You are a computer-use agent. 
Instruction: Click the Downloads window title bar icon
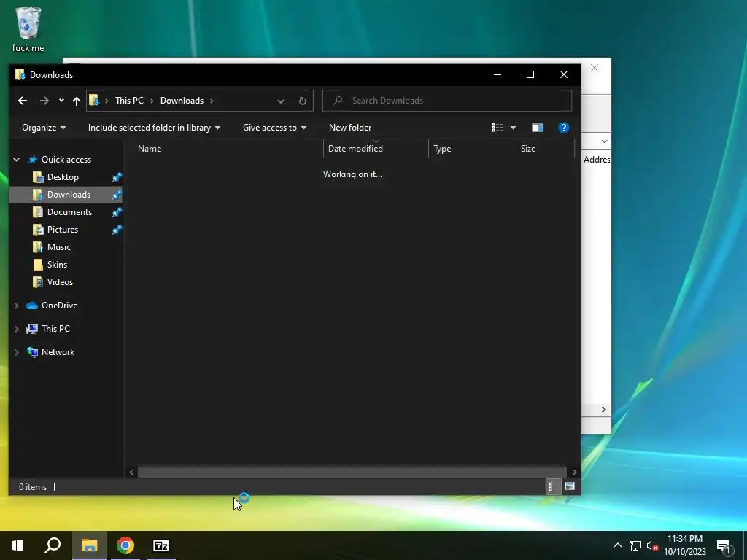(x=20, y=75)
